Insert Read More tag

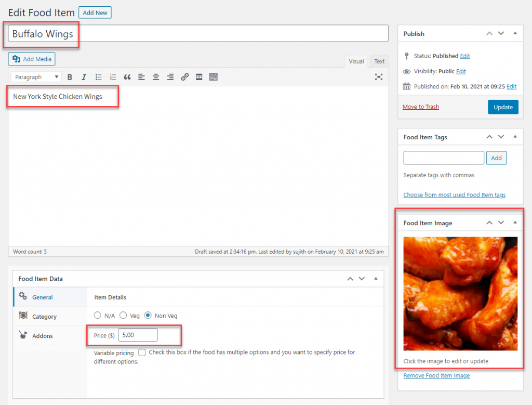tap(199, 77)
